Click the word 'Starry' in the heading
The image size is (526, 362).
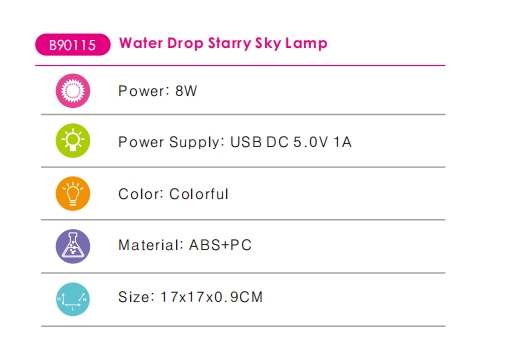click(229, 44)
